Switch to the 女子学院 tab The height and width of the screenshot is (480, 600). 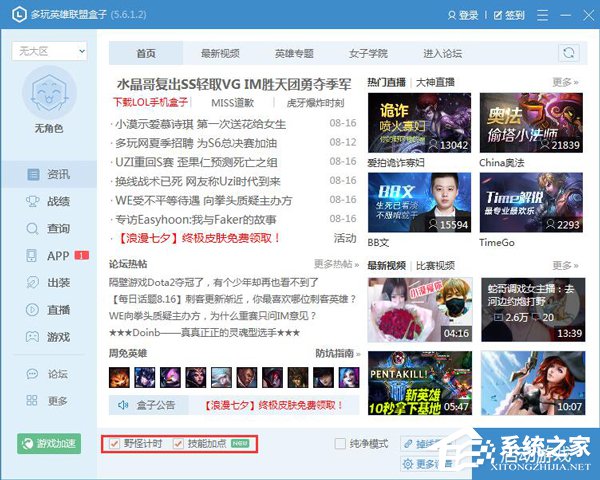pos(368,53)
